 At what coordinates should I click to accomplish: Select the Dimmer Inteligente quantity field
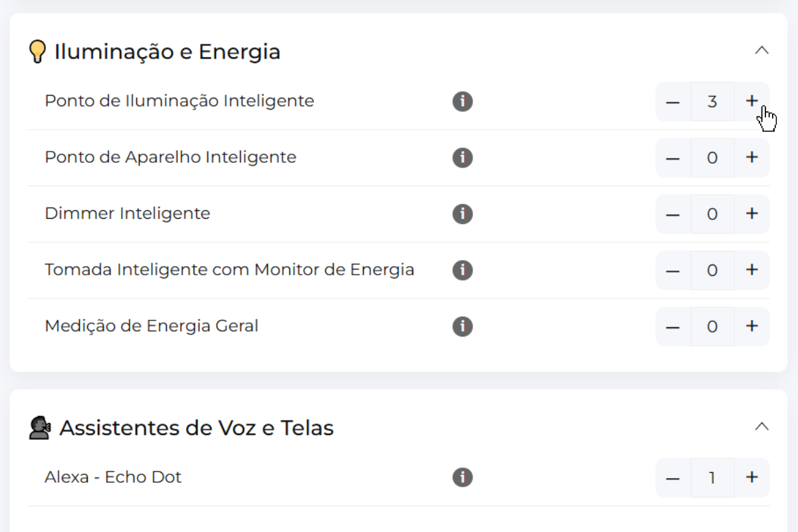point(712,214)
